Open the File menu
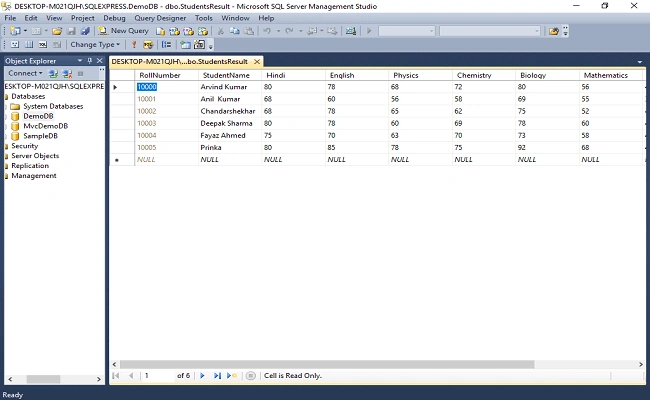Image resolution: width=650 pixels, height=400 pixels. coord(10,18)
